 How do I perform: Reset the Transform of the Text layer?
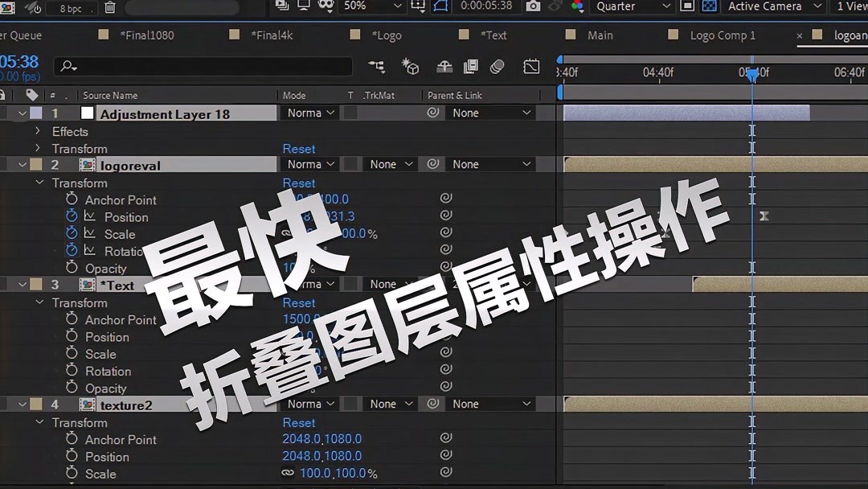pos(298,302)
